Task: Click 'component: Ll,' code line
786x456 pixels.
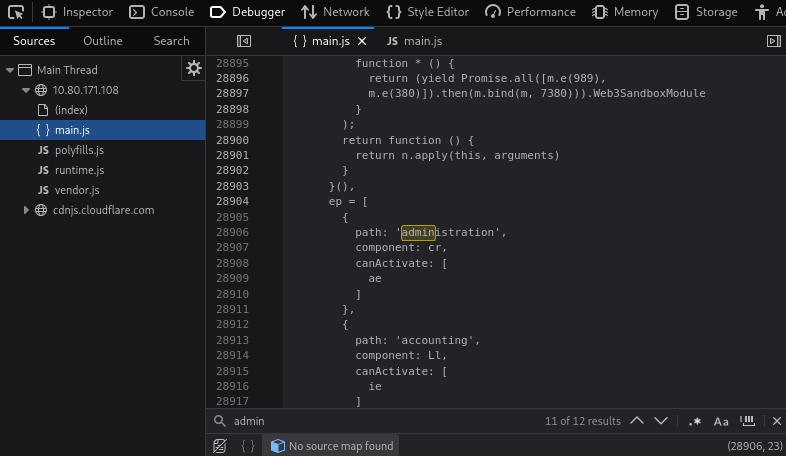Action: (x=401, y=355)
